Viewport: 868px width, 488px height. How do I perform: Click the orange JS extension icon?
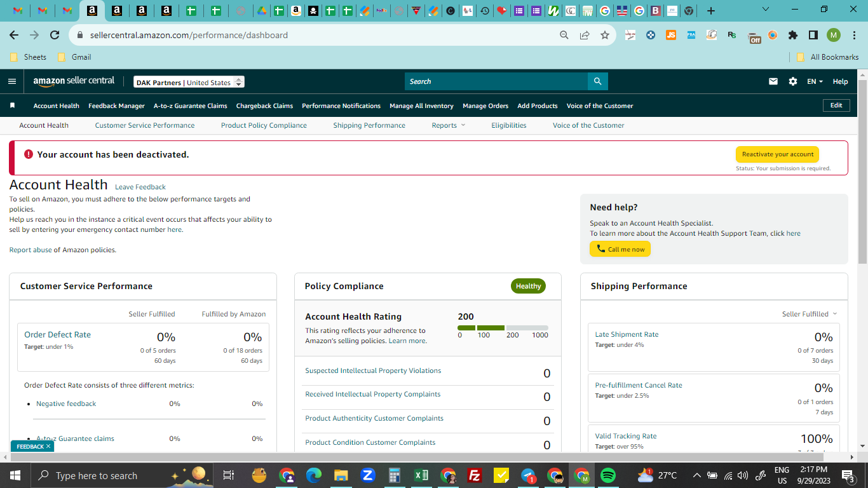[x=671, y=35]
